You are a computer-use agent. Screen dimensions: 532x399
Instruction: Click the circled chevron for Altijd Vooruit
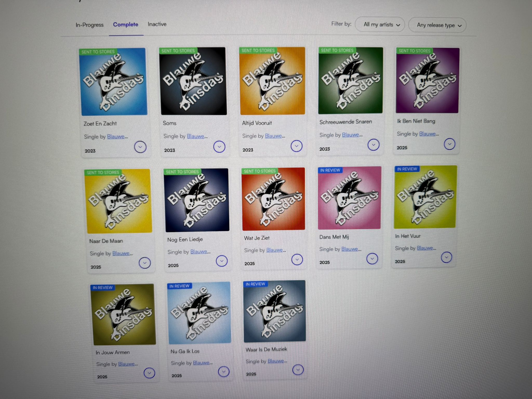tap(296, 146)
